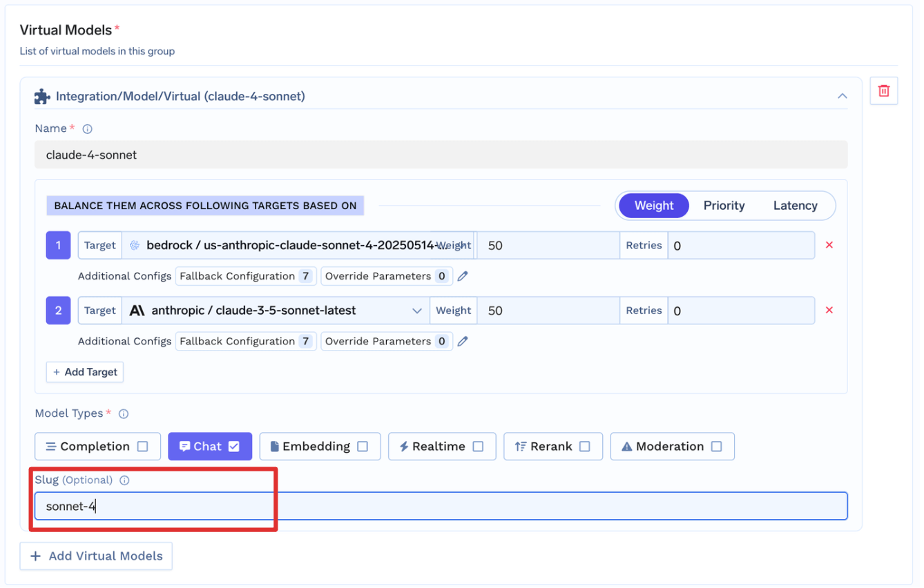Edit additional configs pencil for target 2

[463, 341]
